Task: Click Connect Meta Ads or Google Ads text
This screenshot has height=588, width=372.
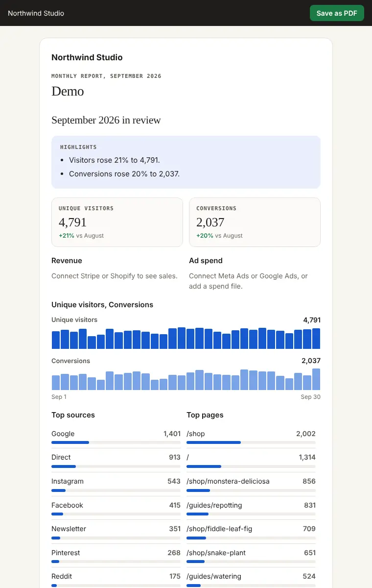Action: coord(248,281)
